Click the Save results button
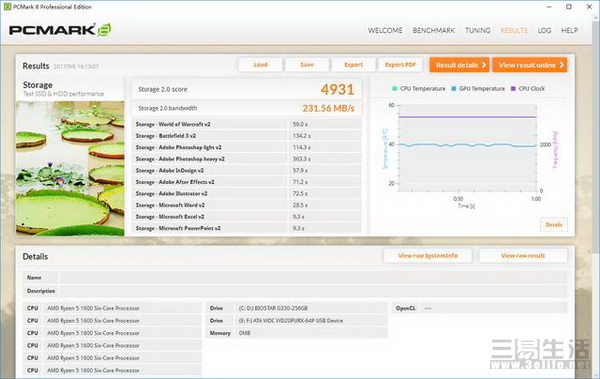Image resolution: width=600 pixels, height=379 pixels. (307, 65)
